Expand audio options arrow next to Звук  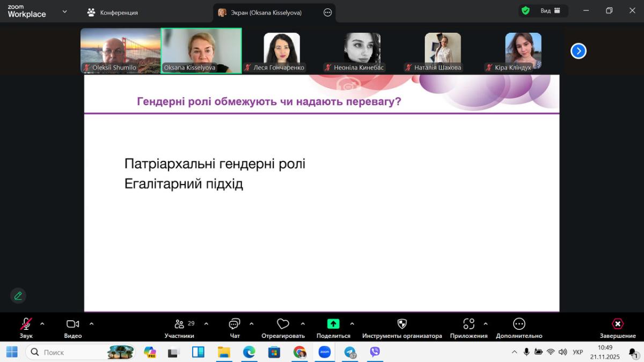point(42,324)
